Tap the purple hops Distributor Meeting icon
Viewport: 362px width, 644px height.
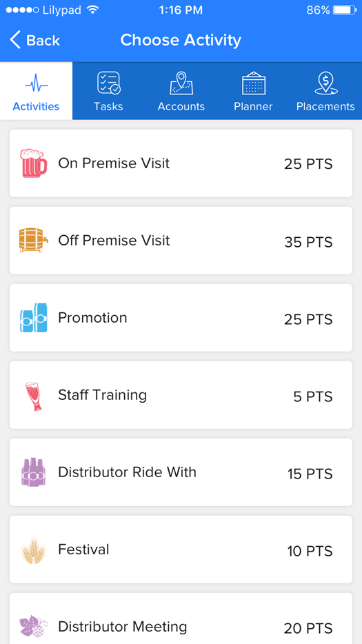[34, 626]
